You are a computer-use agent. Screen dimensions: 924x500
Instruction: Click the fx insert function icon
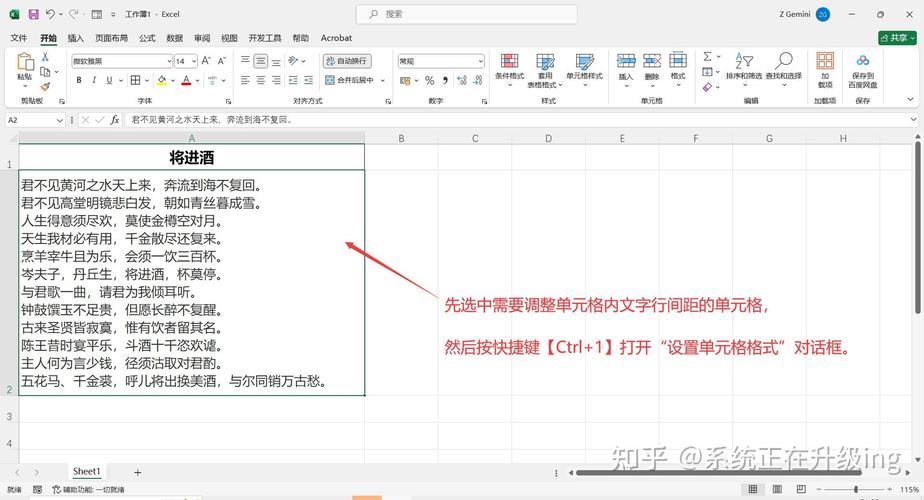click(x=115, y=120)
